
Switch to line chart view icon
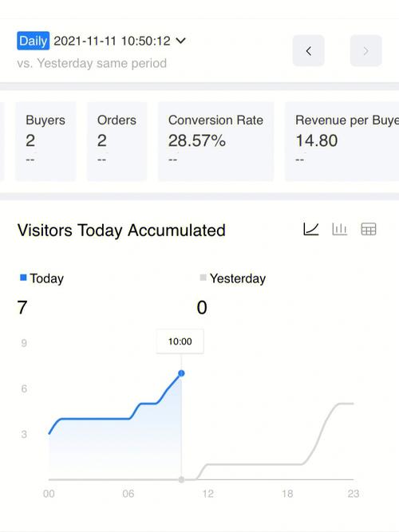pyautogui.click(x=310, y=230)
